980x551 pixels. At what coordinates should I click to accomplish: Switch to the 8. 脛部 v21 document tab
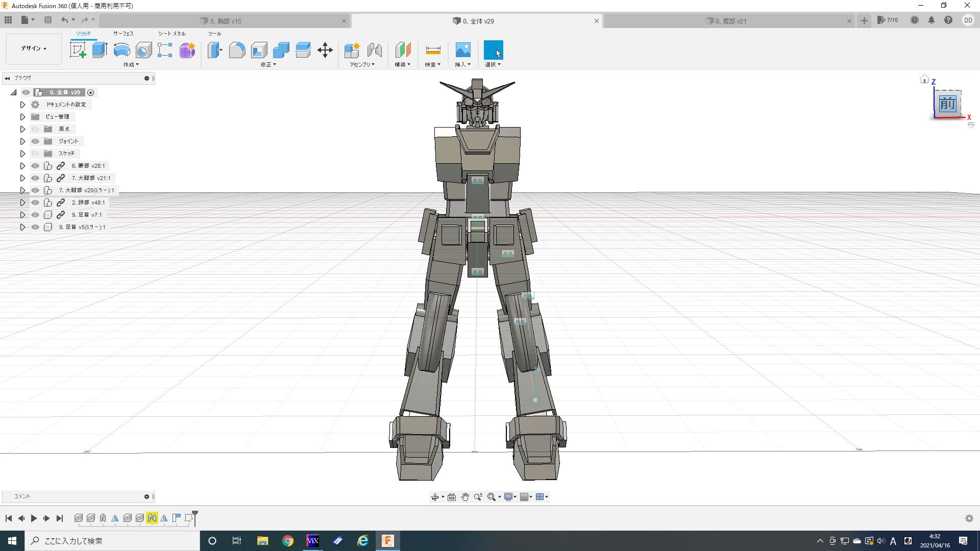[730, 21]
